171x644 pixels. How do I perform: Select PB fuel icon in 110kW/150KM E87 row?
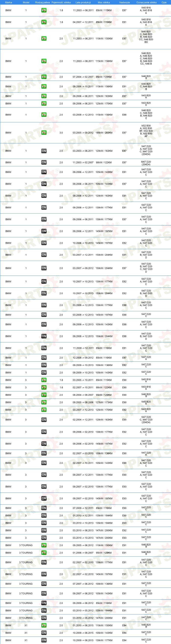44,39
